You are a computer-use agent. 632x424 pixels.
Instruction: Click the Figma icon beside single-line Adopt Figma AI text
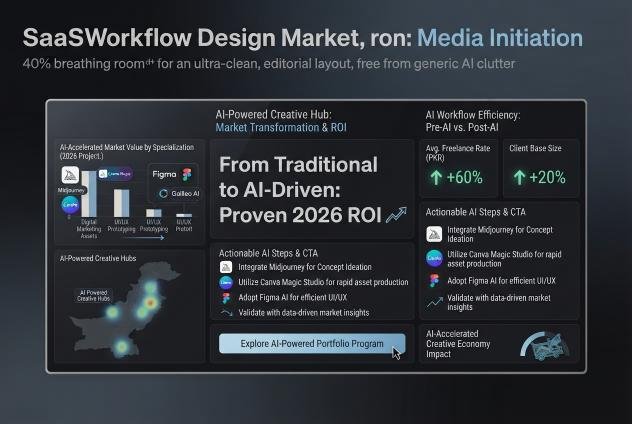click(x=226, y=298)
